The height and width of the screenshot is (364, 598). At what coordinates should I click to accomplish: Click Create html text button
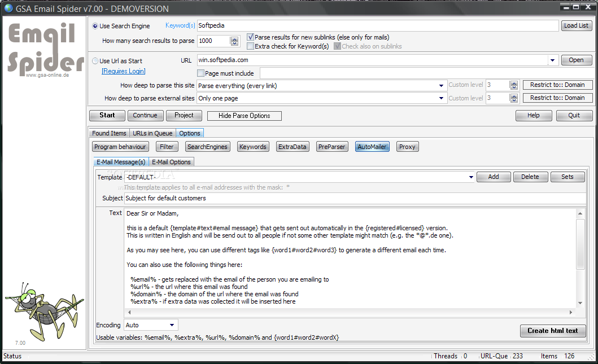pos(553,331)
